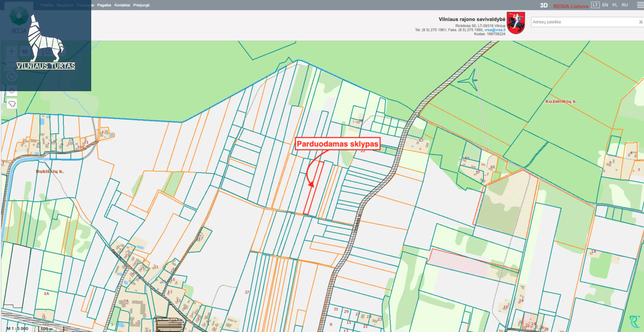Switch map to 3D view
Screen dimensions: 644x332
(x=544, y=5)
